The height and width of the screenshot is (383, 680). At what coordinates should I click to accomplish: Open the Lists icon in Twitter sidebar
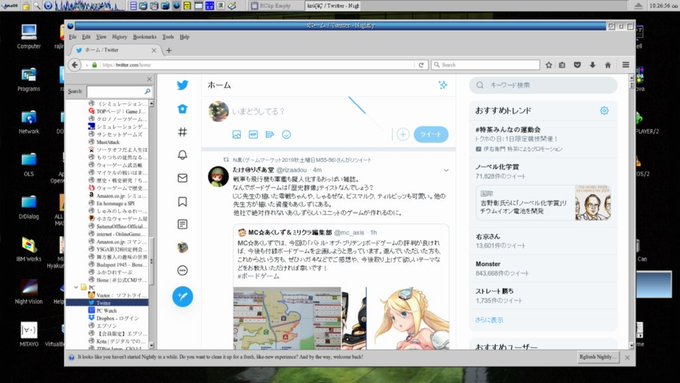click(183, 224)
